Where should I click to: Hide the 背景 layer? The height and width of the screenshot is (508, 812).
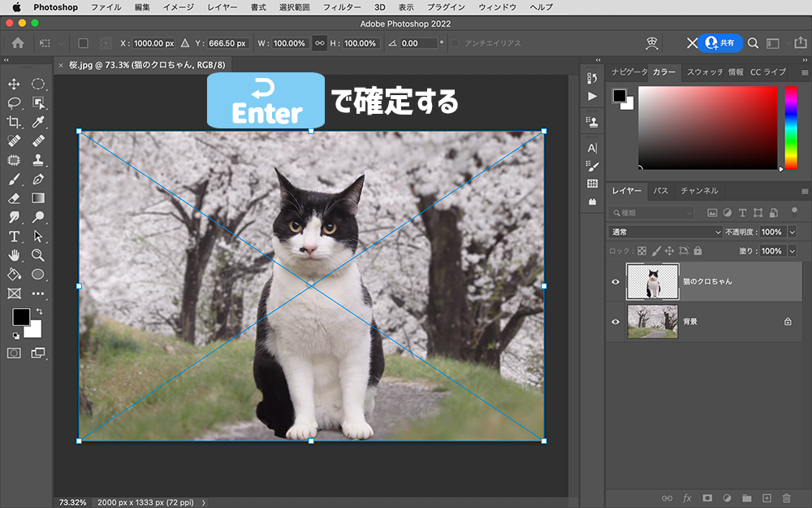615,321
